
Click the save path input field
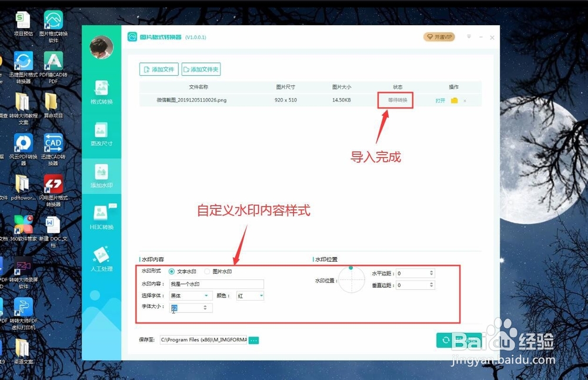pos(203,340)
